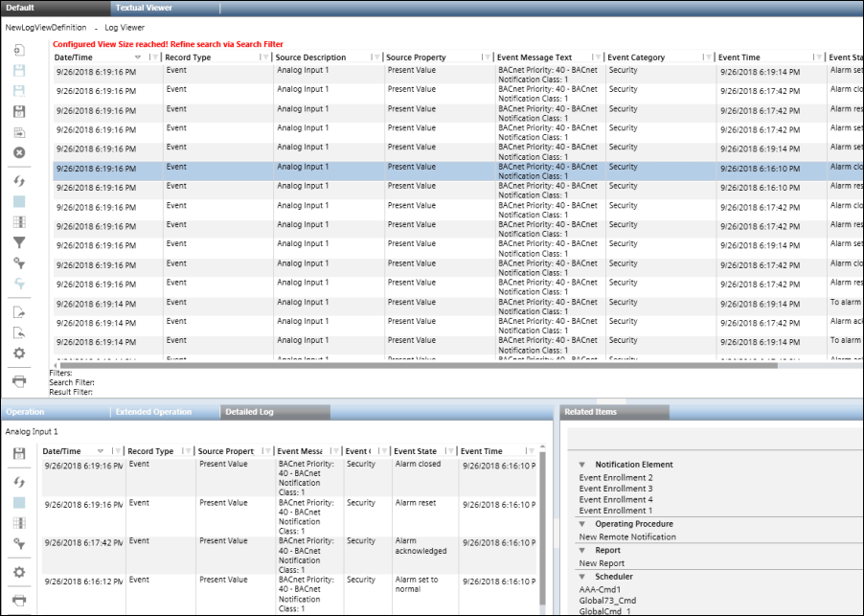Click the solid funnel filter icon in Log Viewer toolbar
Viewport: 864px width, 616px height.
(19, 243)
